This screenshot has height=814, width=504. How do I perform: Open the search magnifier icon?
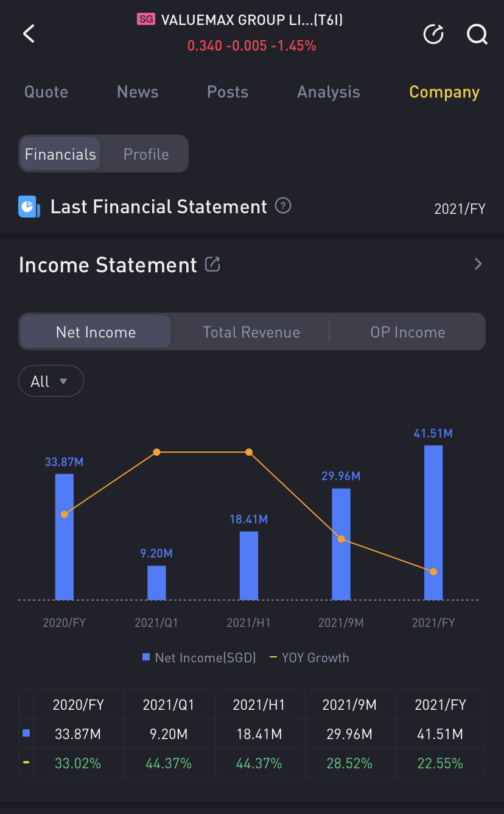click(x=477, y=34)
